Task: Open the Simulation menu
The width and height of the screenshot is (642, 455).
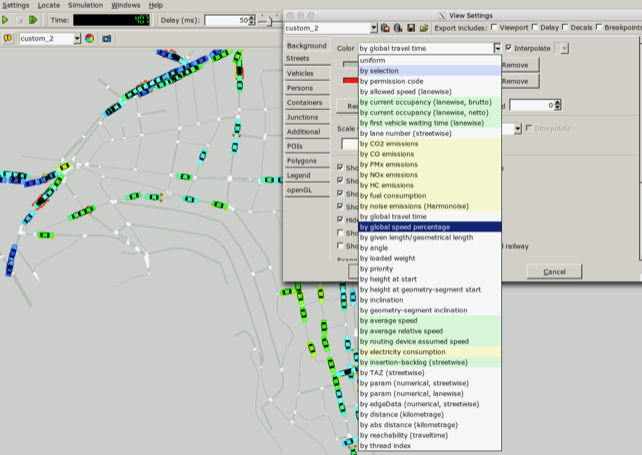Action: tap(84, 5)
